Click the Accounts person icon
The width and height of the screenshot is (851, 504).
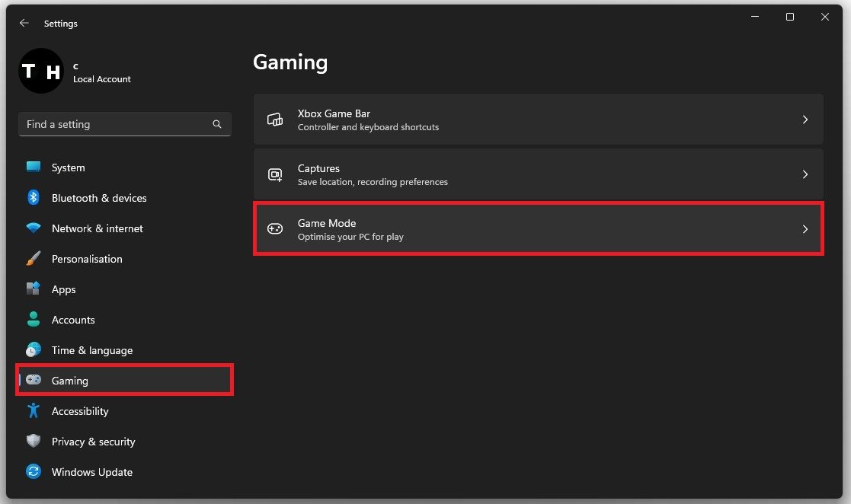(34, 320)
